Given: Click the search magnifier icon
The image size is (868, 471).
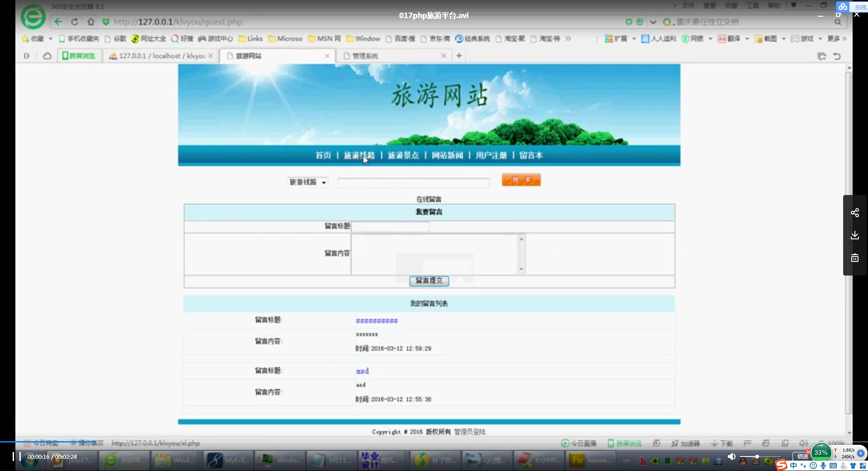Looking at the screenshot, I should 838,22.
